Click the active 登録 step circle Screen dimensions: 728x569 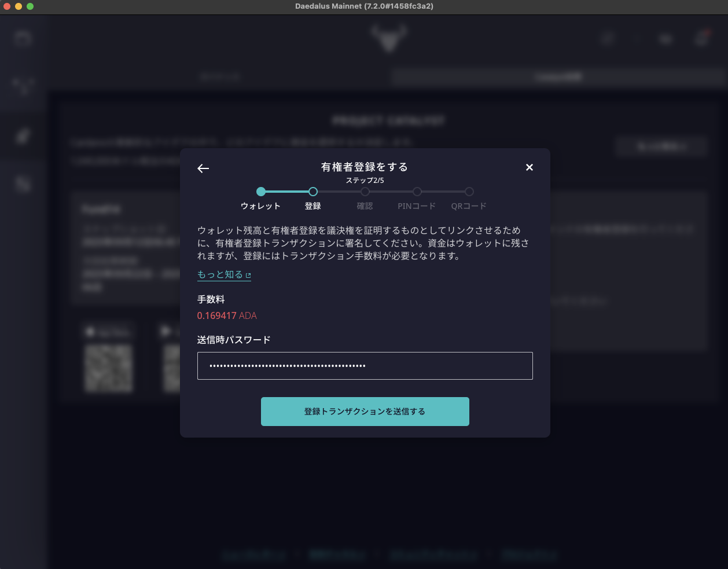pyautogui.click(x=313, y=191)
